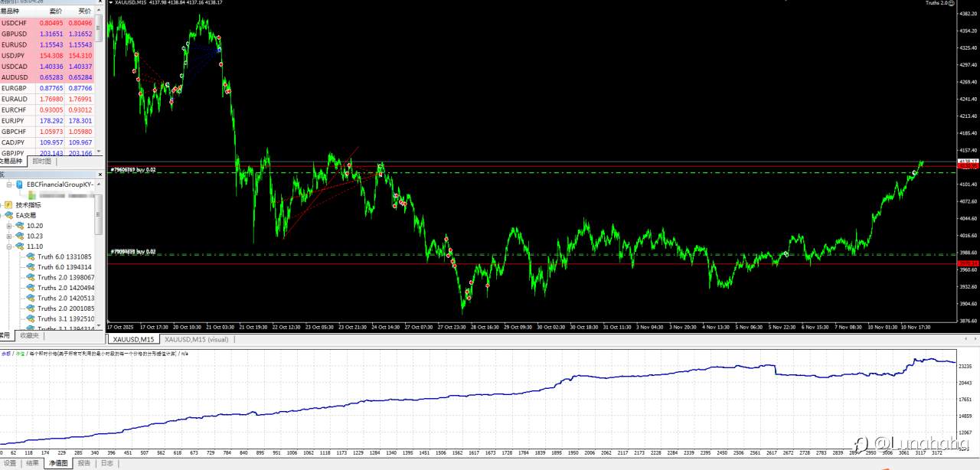Open the 报告 tab in the tester
Screen dimensions: 980x470
(x=84, y=463)
